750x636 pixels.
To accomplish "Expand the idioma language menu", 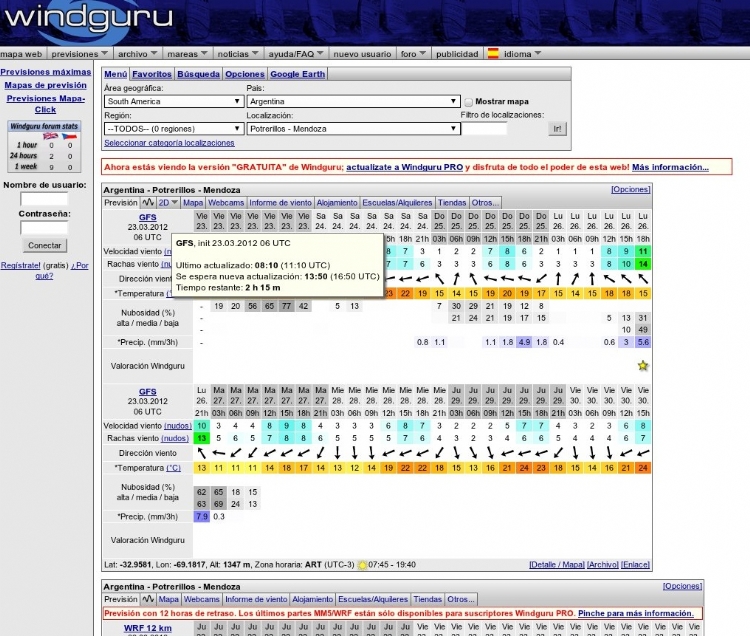I will (522, 54).
